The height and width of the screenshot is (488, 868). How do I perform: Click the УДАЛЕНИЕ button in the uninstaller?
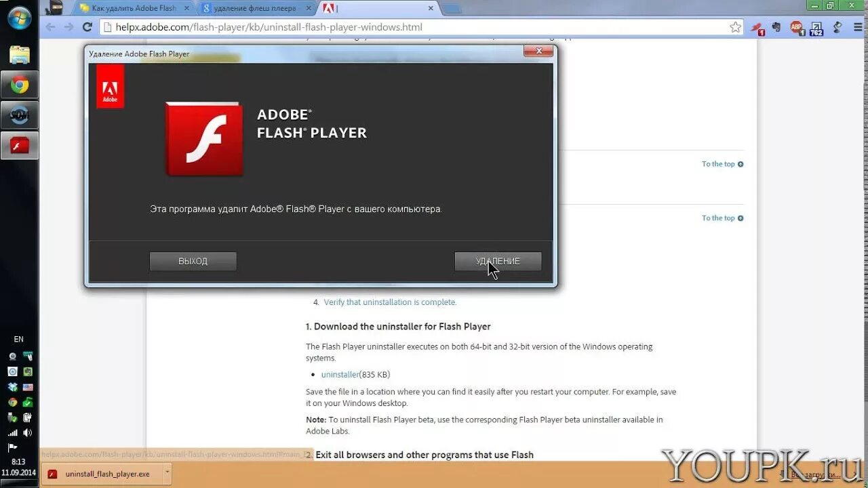[x=498, y=261]
